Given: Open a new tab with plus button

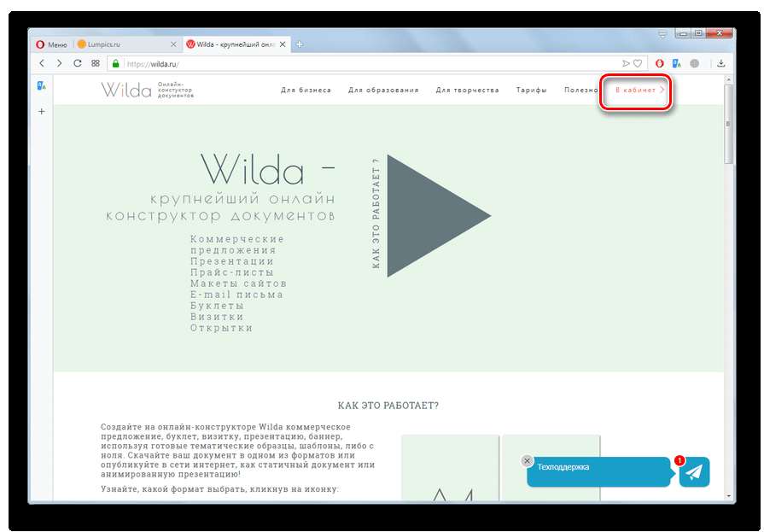Looking at the screenshot, I should [x=299, y=44].
